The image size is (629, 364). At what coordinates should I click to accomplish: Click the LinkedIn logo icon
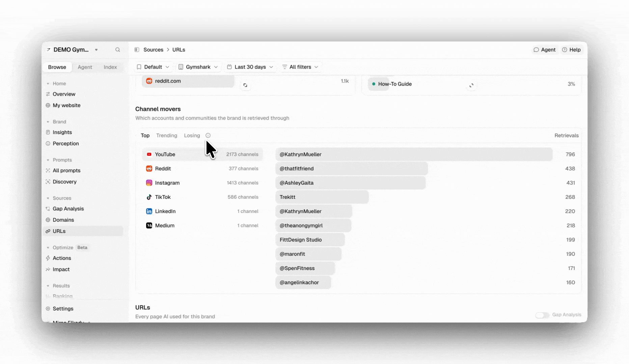pos(149,211)
